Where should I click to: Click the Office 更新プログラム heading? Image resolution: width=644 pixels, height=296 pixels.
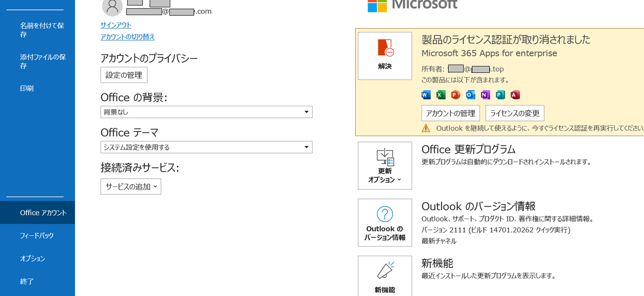468,149
